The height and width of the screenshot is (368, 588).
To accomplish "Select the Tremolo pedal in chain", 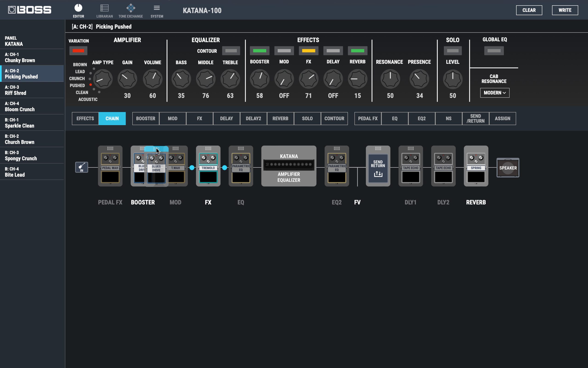I will [208, 166].
